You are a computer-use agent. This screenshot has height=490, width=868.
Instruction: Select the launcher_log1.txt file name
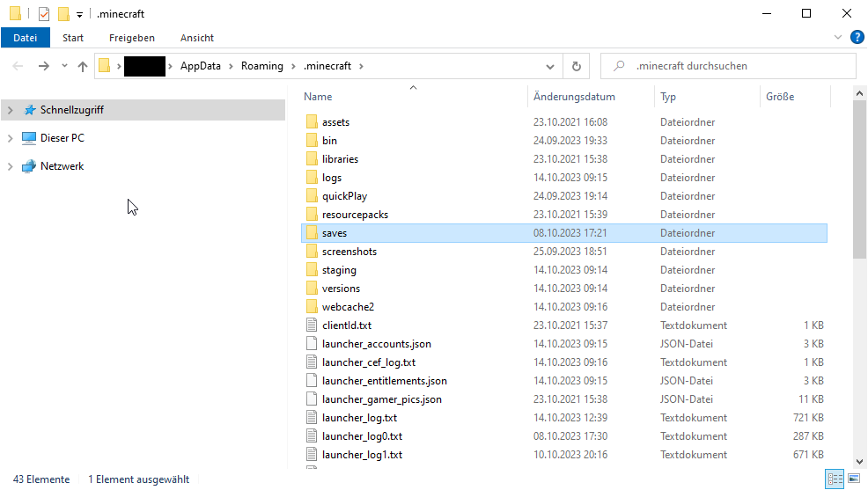[362, 455]
